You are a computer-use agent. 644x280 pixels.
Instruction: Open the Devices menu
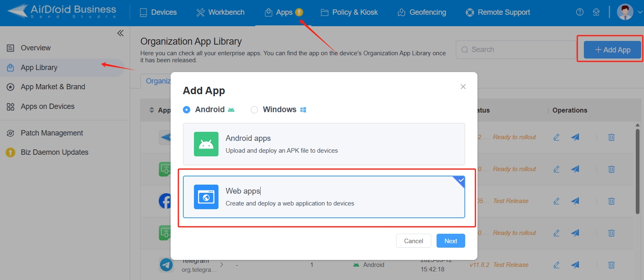click(x=158, y=12)
